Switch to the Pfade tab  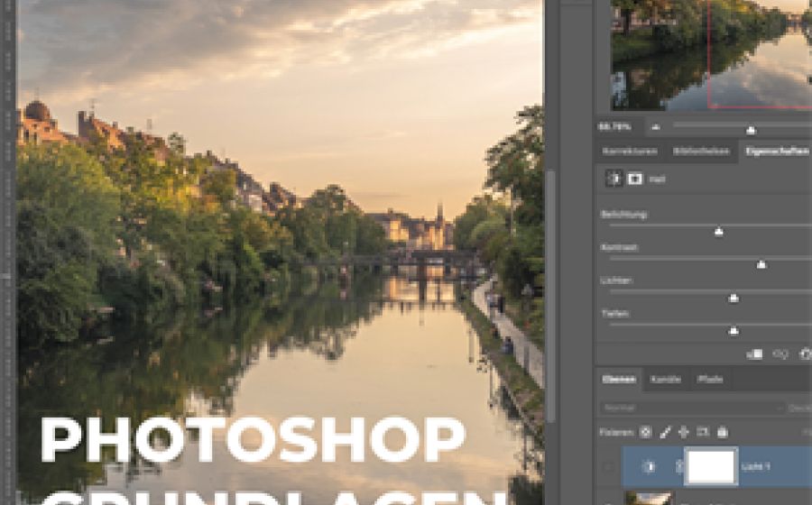coord(710,380)
